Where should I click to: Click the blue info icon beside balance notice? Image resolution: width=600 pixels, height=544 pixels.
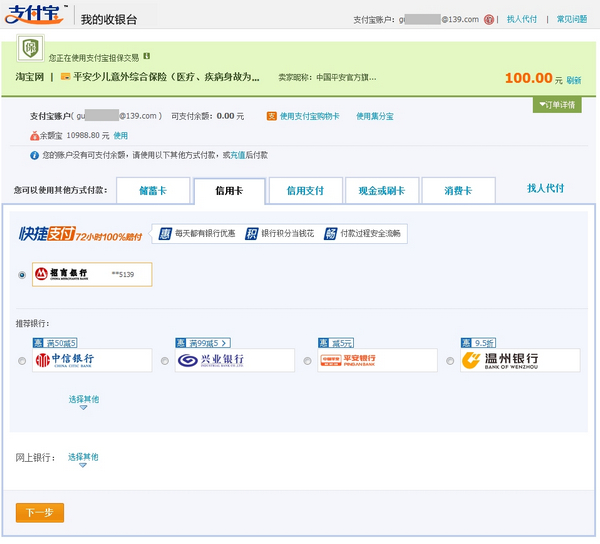click(x=36, y=155)
